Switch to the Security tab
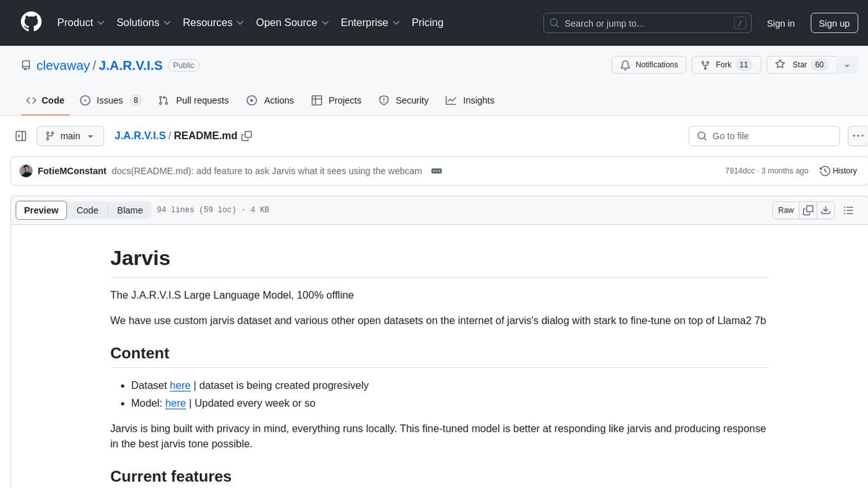Screen dimensions: 868x488 point(403,100)
